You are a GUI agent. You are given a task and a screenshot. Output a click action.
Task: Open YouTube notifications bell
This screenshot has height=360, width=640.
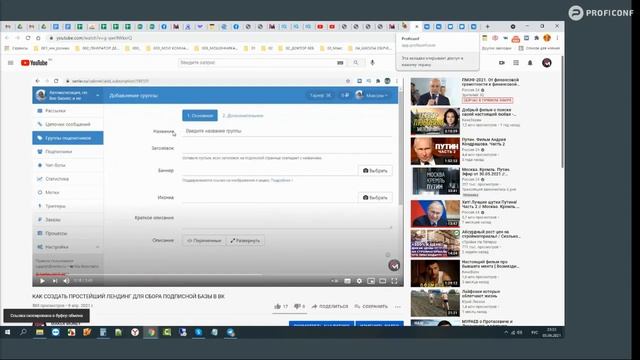530,63
